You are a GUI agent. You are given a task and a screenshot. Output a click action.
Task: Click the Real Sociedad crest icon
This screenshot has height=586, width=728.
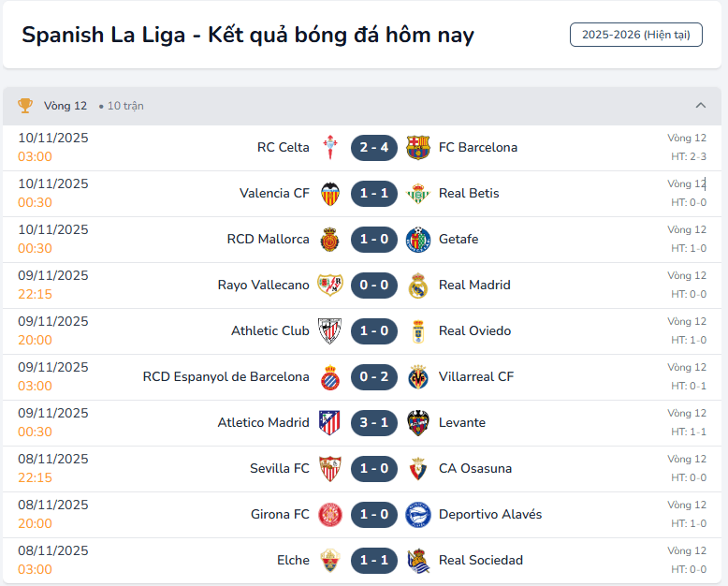[x=418, y=560]
